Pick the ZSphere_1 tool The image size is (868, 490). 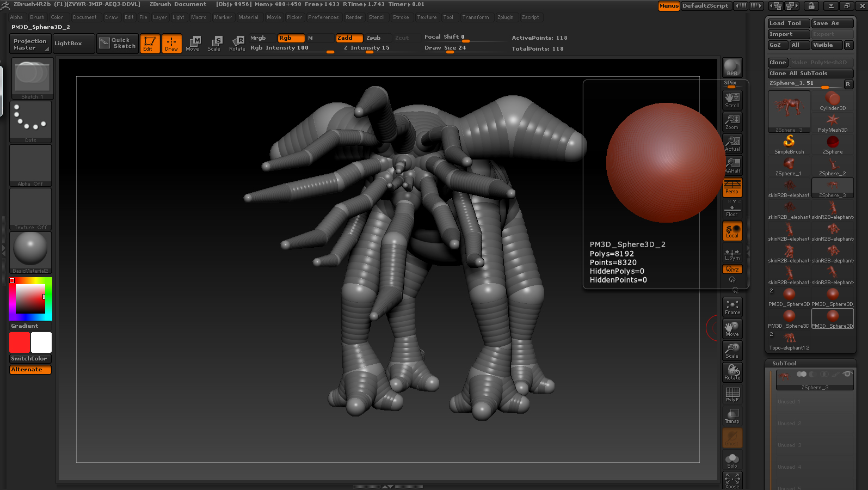pos(789,167)
